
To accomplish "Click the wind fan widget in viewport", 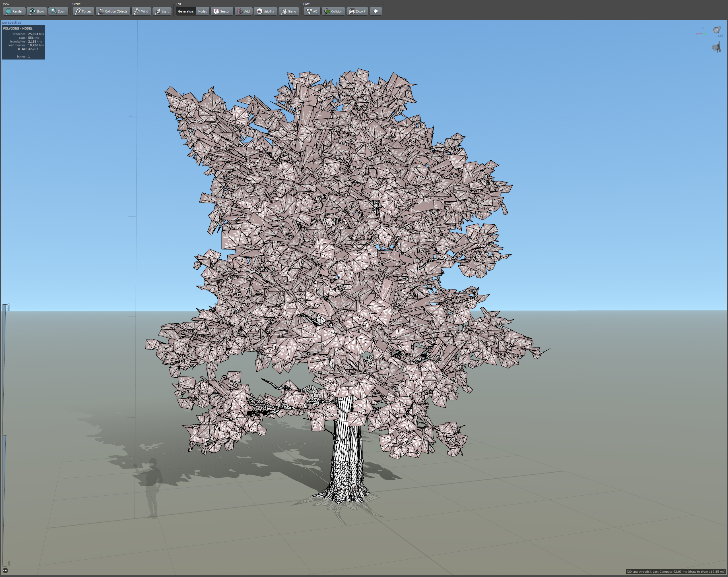I will (x=717, y=47).
